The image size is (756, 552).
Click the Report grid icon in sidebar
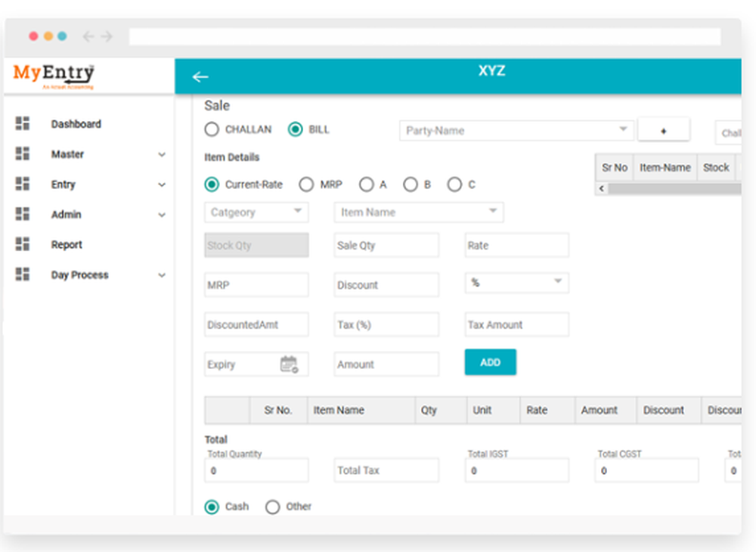pos(23,245)
